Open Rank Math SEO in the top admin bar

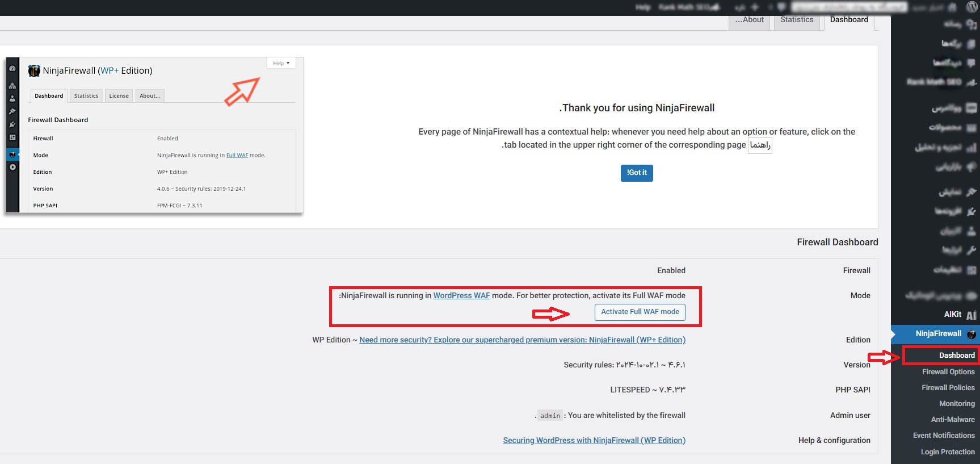(689, 7)
